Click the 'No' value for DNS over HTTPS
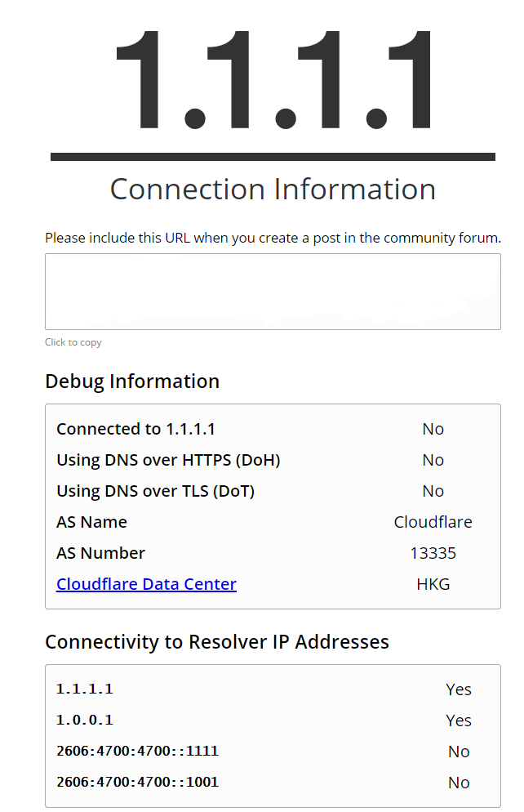Image resolution: width=524 pixels, height=812 pixels. click(433, 460)
